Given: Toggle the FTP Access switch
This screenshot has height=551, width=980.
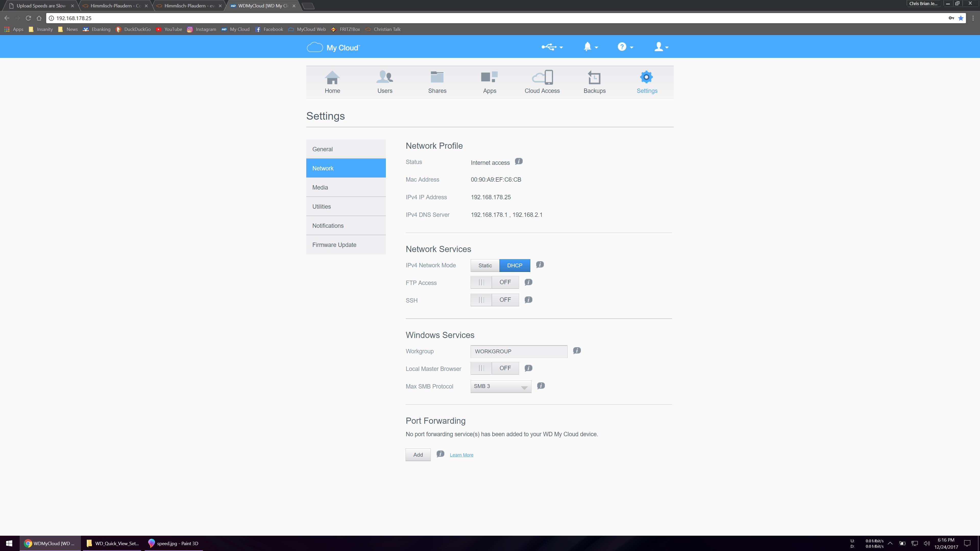Looking at the screenshot, I should tap(494, 282).
